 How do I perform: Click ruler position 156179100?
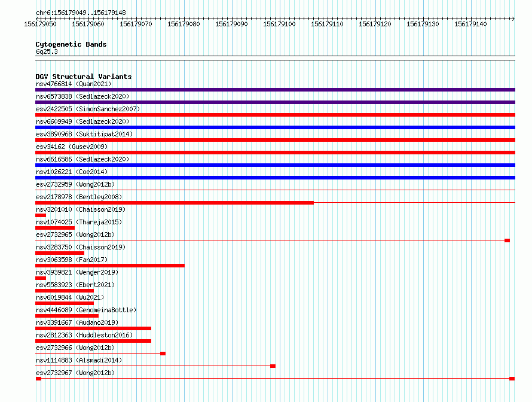point(279,24)
